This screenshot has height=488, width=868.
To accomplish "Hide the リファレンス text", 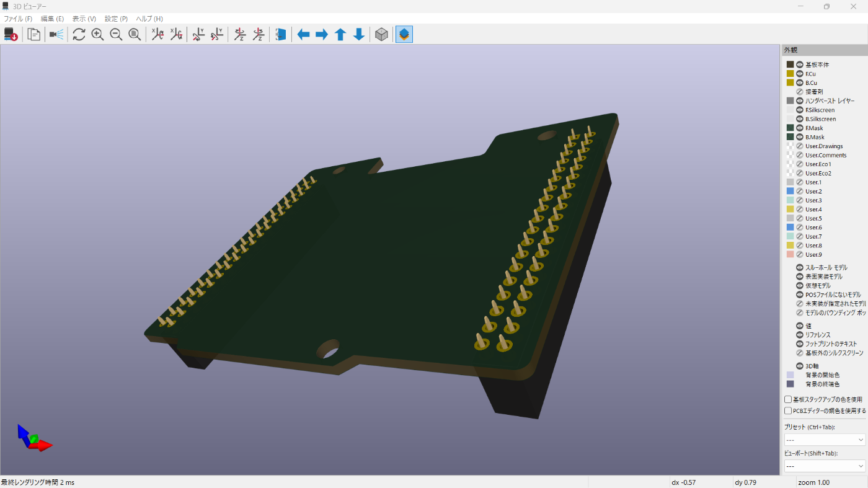I will coord(800,335).
